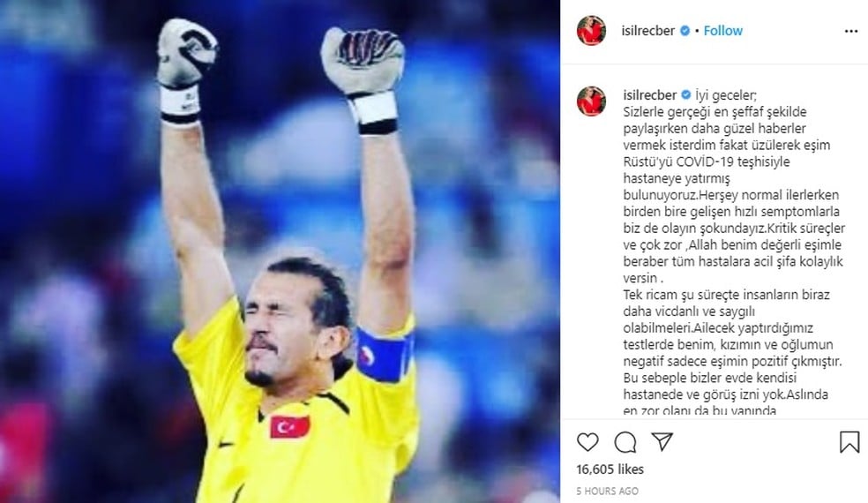The image size is (868, 503).
Task: Click the verified badge before "iyi geceler"
Action: [686, 94]
